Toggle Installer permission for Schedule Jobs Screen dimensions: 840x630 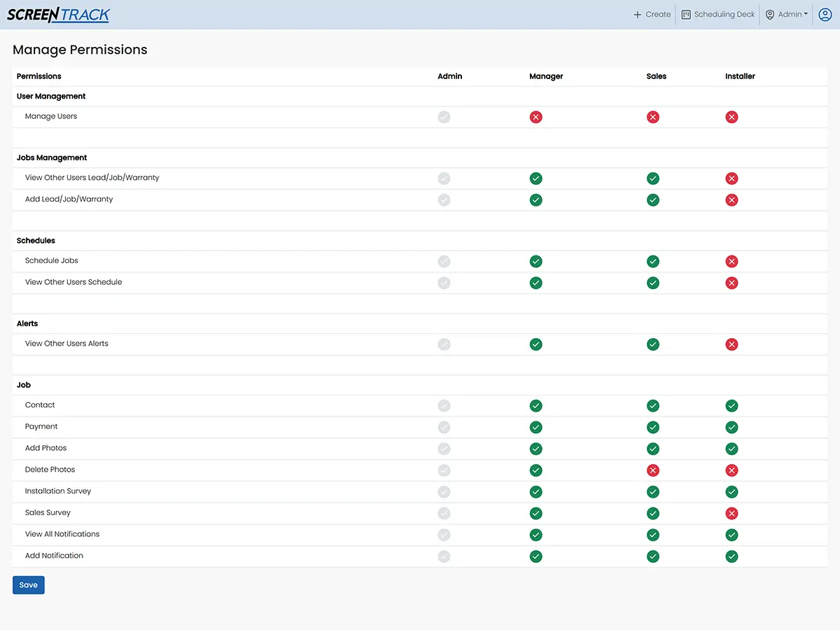click(731, 262)
